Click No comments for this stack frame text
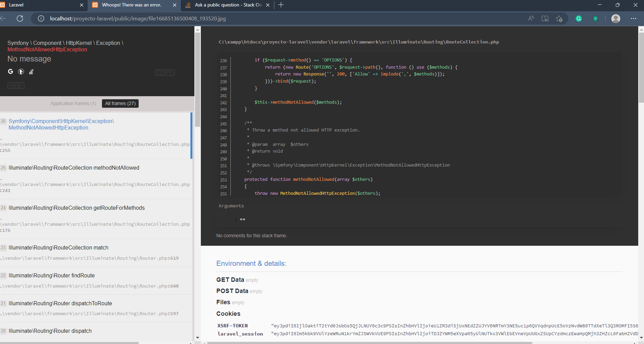Viewport: 644px width, 344px height. (252, 236)
